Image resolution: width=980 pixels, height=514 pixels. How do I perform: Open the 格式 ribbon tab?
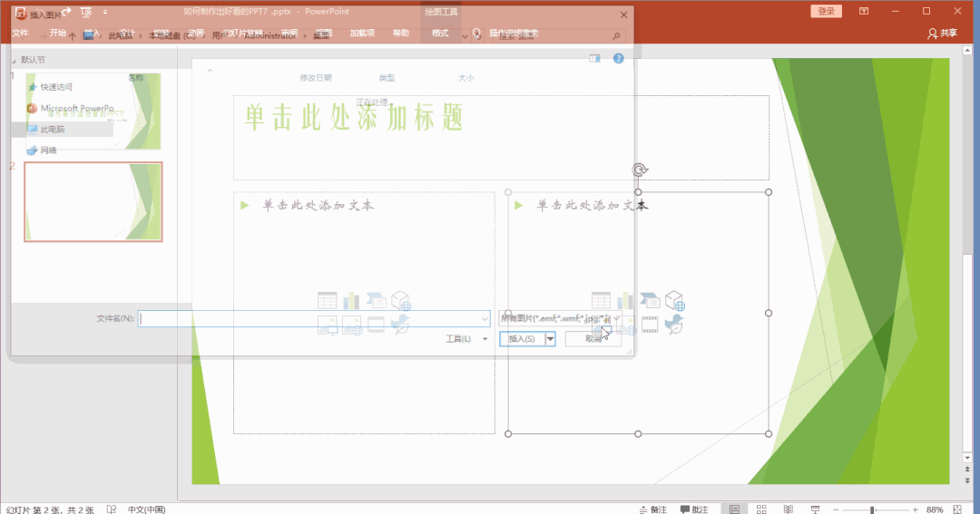[x=440, y=33]
